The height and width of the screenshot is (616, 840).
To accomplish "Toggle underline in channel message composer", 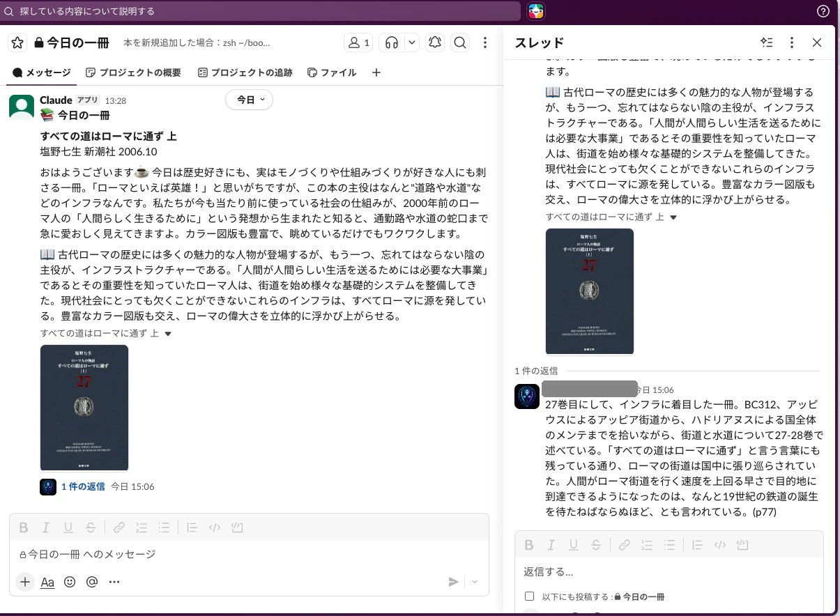I will point(68,528).
